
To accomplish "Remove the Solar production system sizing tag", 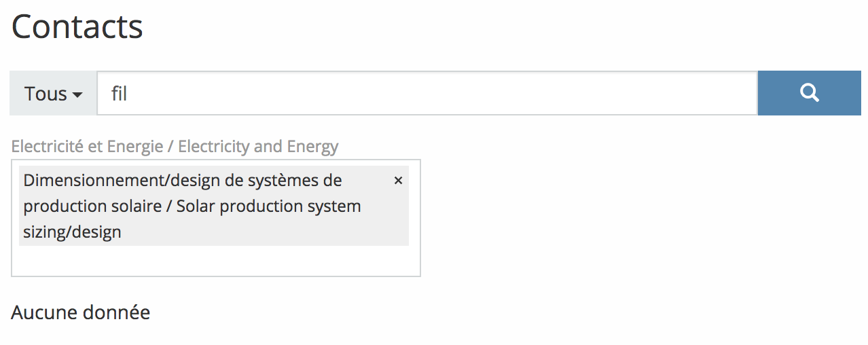I will [x=399, y=181].
